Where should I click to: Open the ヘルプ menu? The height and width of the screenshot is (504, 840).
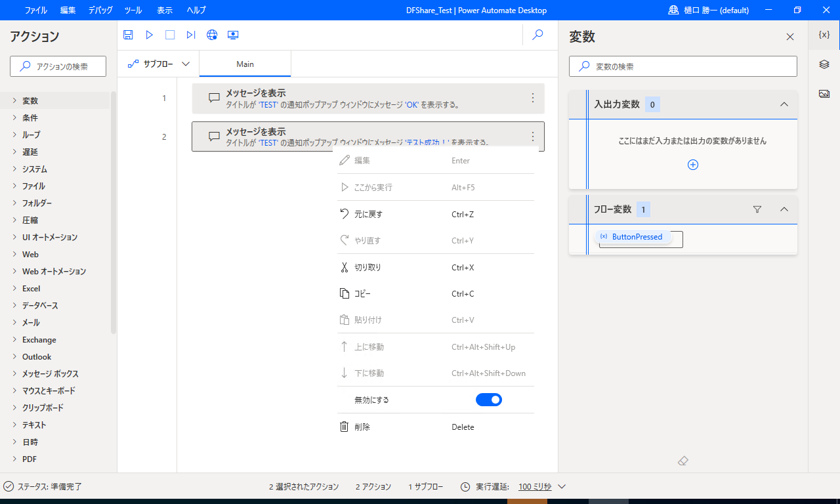[x=196, y=10]
